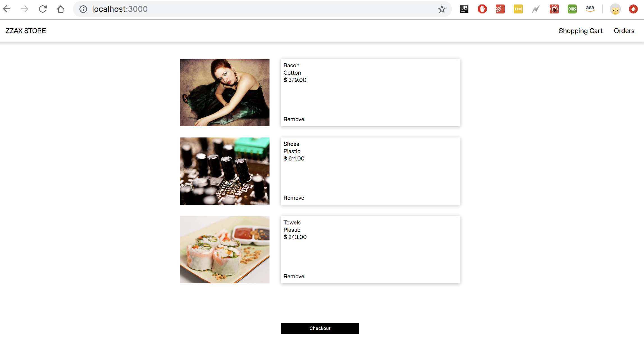Open the Todoist extension icon
The width and height of the screenshot is (644, 358).
(500, 9)
